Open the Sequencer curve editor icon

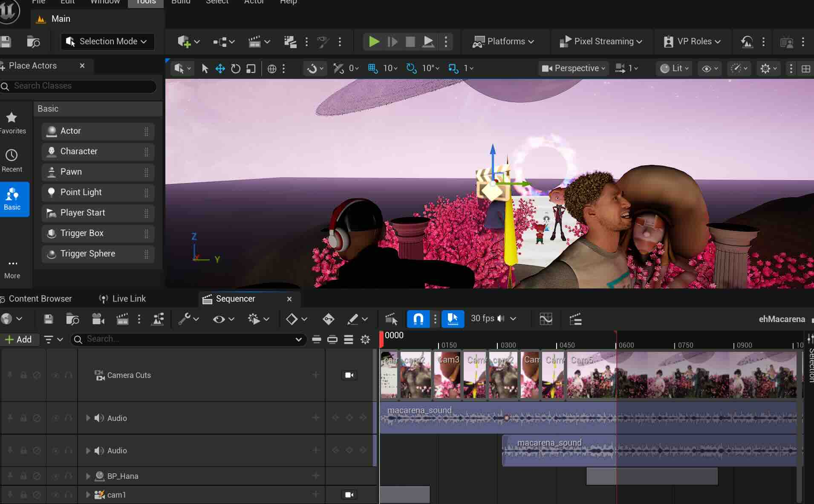click(546, 319)
